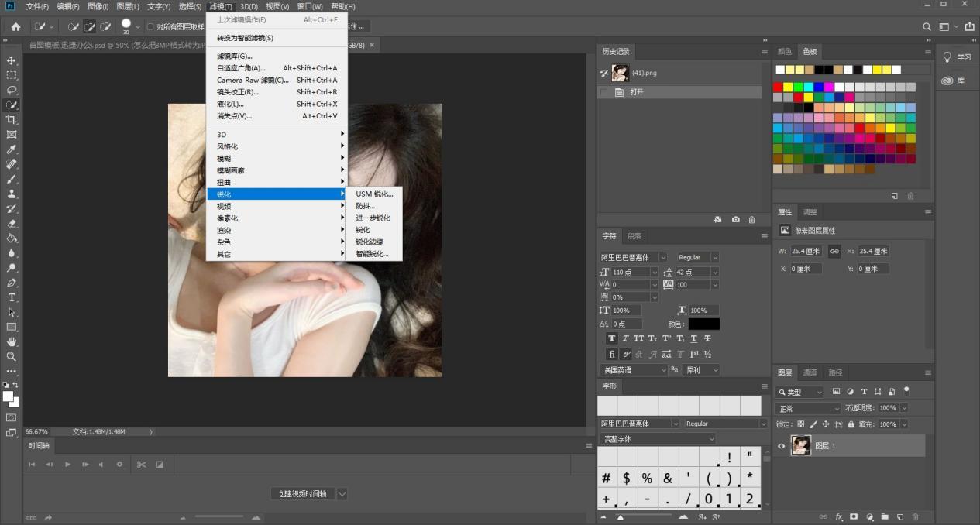Enable 对所有图层取样 checkbox
The width and height of the screenshot is (980, 525).
150,26
